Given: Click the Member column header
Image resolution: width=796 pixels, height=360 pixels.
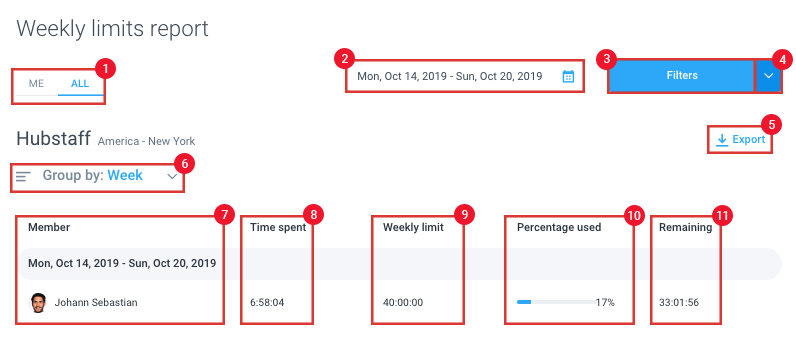Looking at the screenshot, I should point(49,227).
